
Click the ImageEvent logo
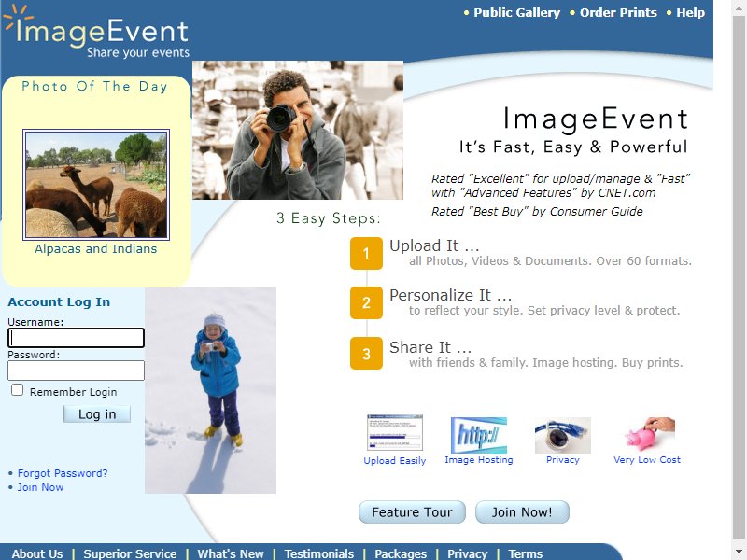click(x=96, y=32)
